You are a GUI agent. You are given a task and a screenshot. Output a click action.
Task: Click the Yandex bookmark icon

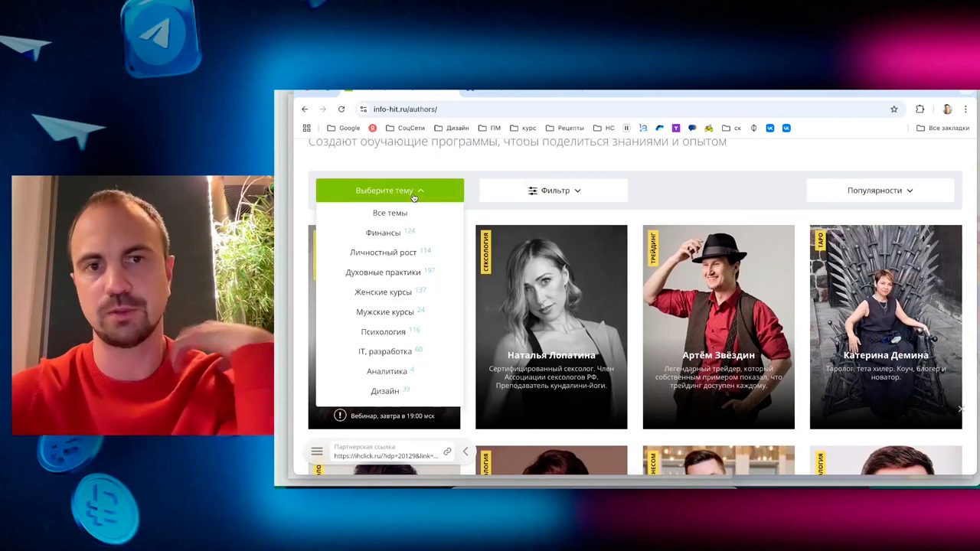tap(372, 128)
